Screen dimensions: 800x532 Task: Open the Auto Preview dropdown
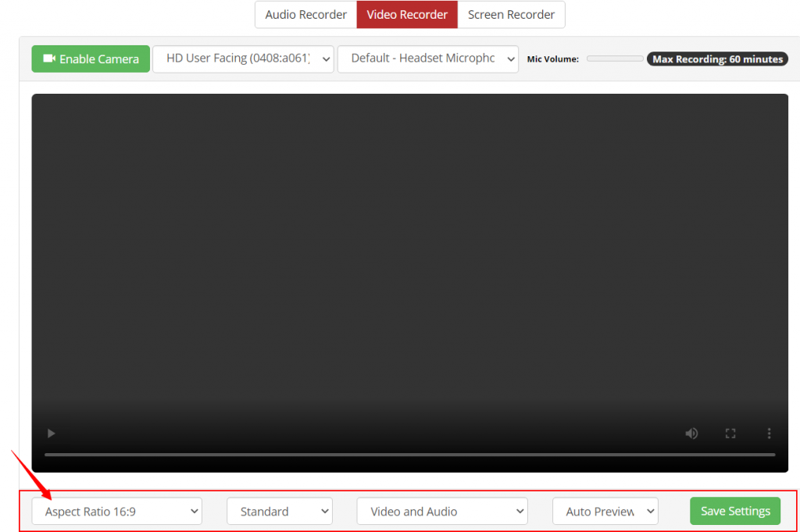coord(605,511)
